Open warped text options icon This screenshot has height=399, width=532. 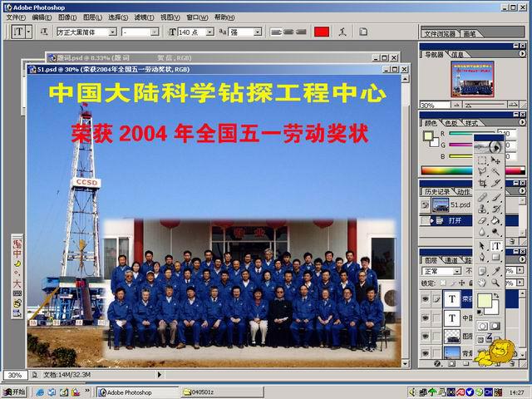point(342,32)
